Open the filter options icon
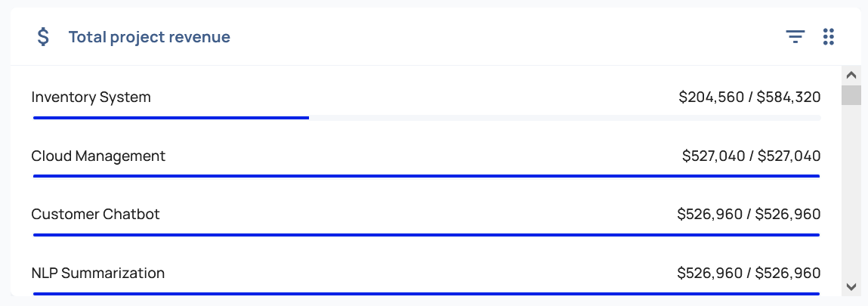This screenshot has width=868, height=306. [x=795, y=36]
